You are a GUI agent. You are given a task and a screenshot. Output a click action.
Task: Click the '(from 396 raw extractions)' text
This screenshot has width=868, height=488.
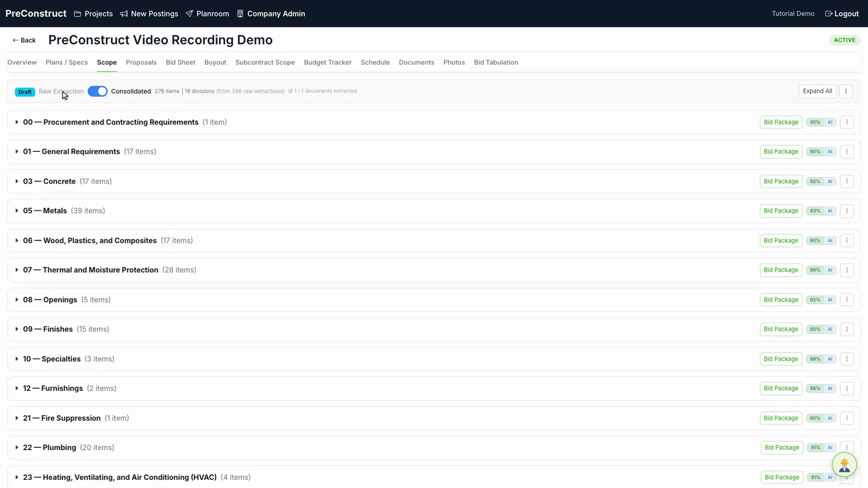pos(251,91)
